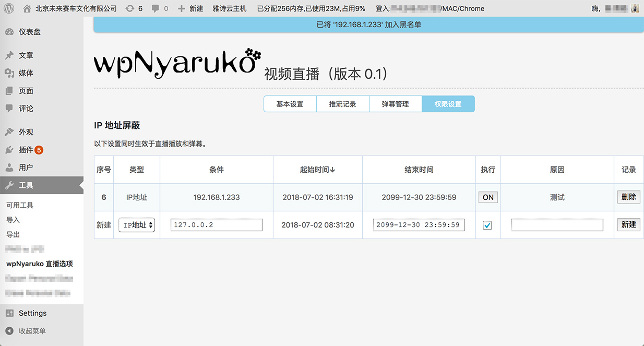
Task: Click the 页面 pages icon
Action: pos(9,91)
